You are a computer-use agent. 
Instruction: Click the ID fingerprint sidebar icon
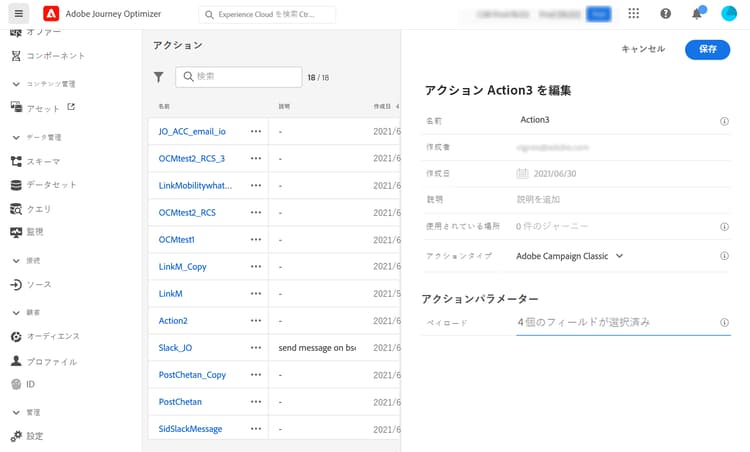click(x=16, y=384)
